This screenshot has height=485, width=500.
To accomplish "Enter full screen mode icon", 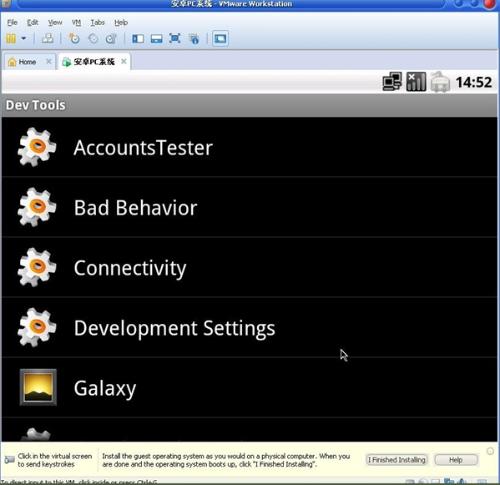I will [x=175, y=38].
